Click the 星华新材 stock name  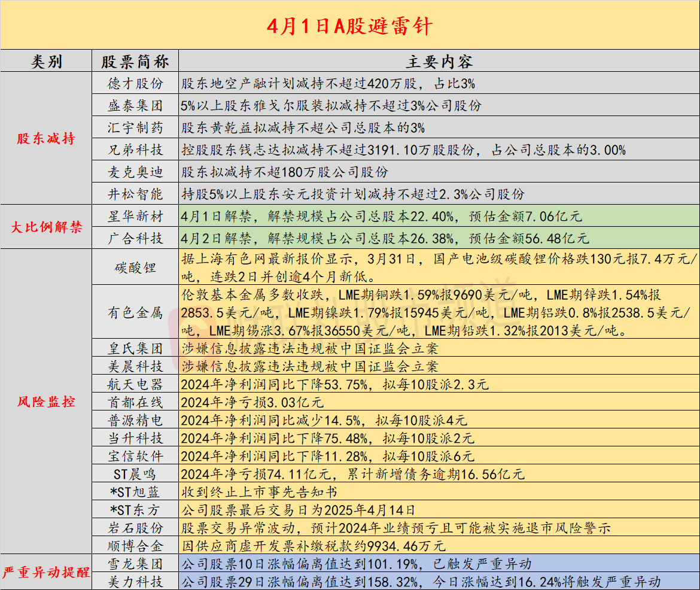135,216
